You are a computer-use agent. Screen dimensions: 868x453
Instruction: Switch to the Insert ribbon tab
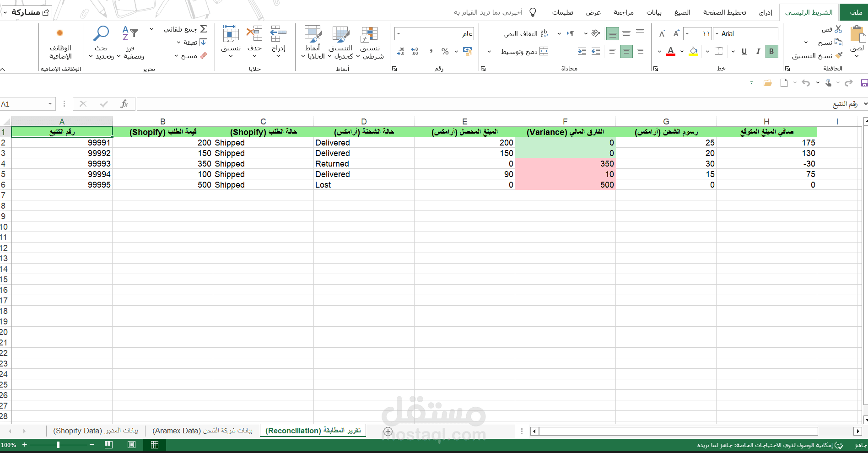coord(766,12)
